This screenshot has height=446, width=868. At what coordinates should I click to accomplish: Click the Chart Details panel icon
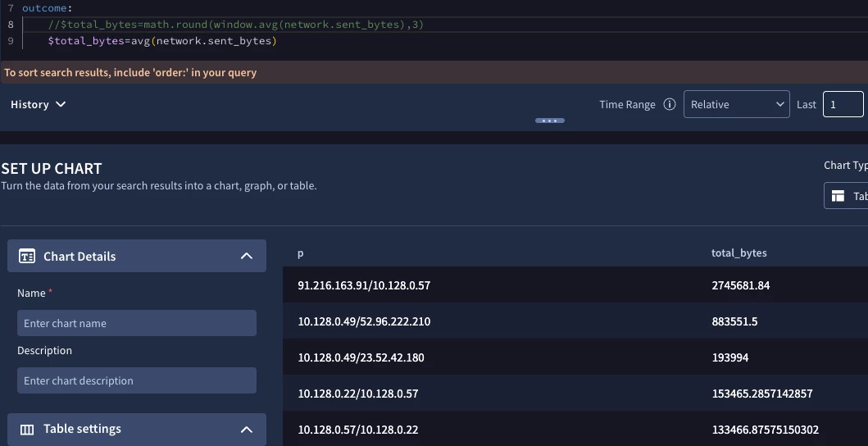[26, 256]
